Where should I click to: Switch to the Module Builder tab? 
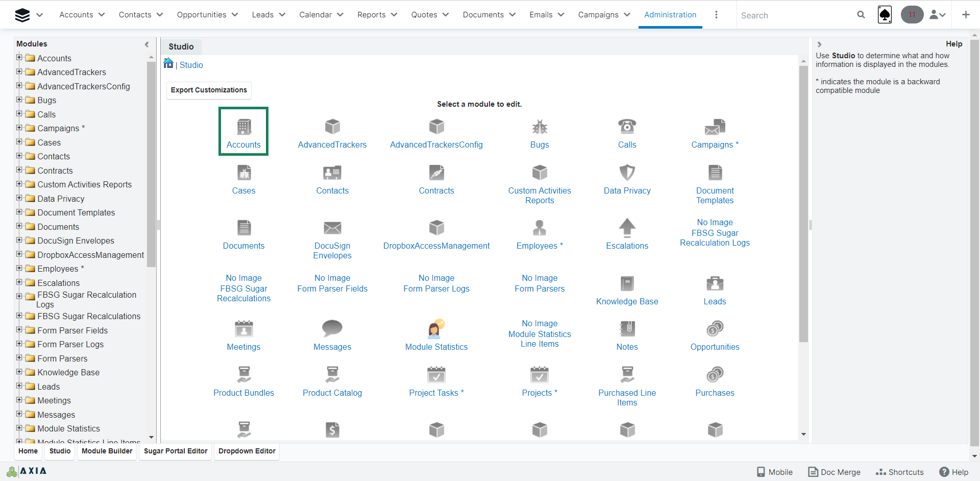[107, 451]
